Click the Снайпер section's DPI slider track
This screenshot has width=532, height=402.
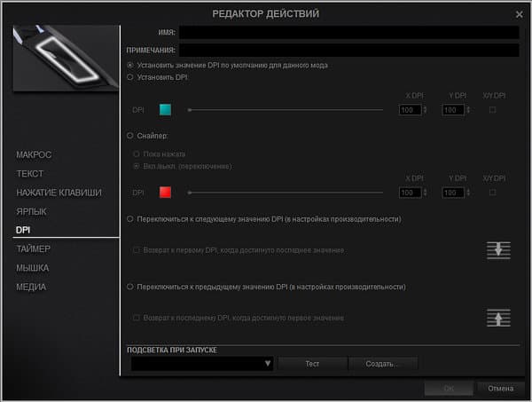(x=286, y=193)
